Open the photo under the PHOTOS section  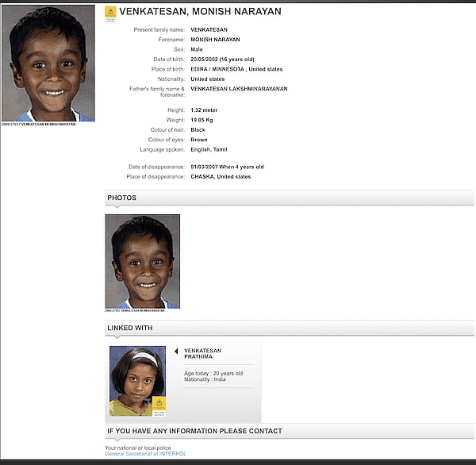143,260
